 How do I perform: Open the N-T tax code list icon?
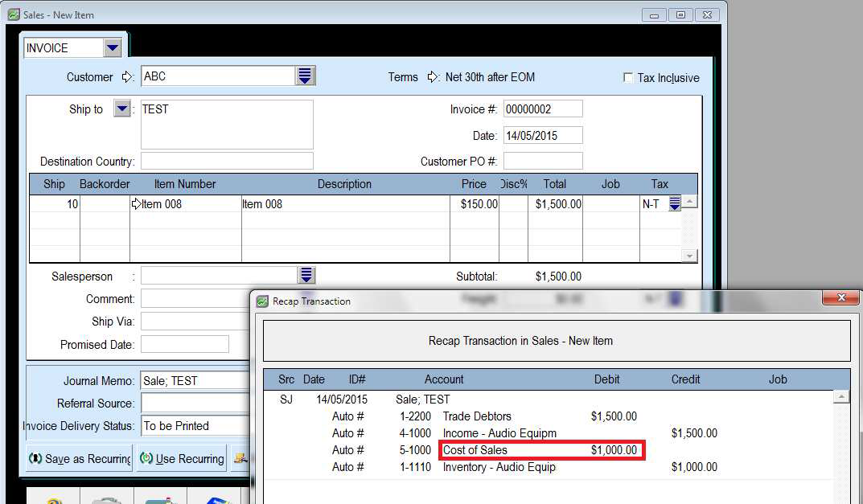tap(674, 204)
